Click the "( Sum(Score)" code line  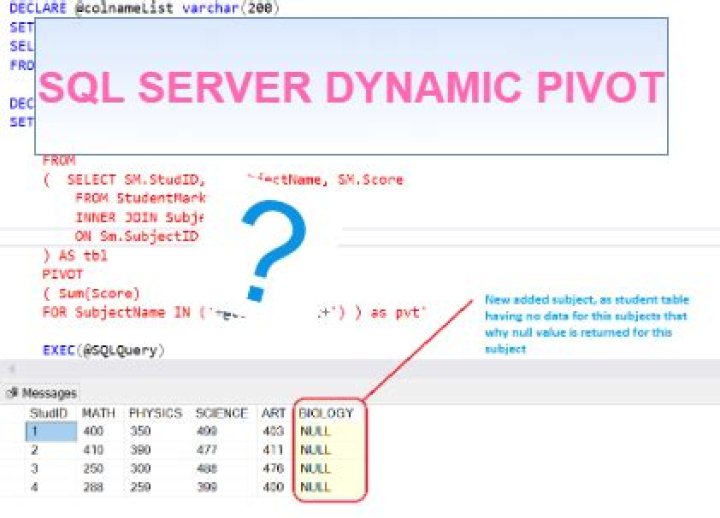coord(91,293)
